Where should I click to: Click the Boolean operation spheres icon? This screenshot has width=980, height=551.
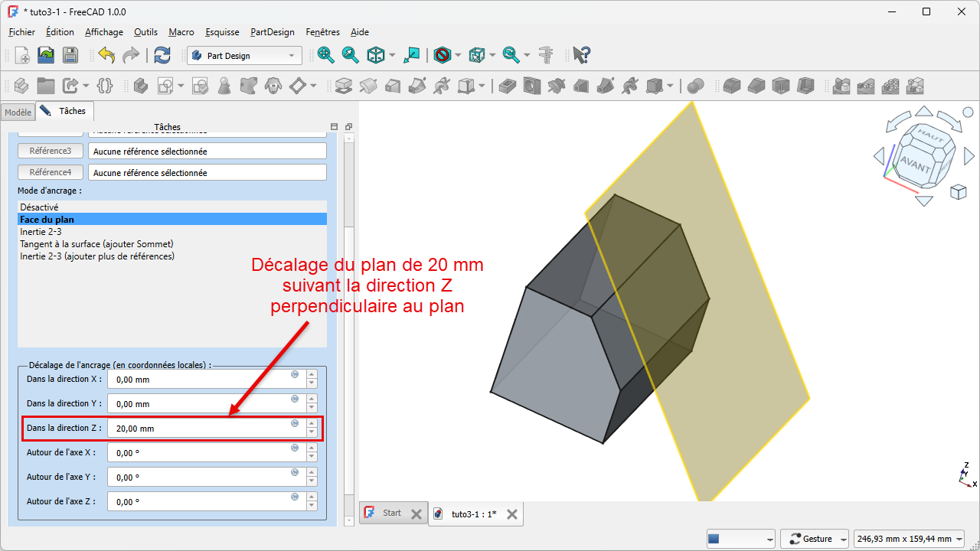click(x=695, y=86)
